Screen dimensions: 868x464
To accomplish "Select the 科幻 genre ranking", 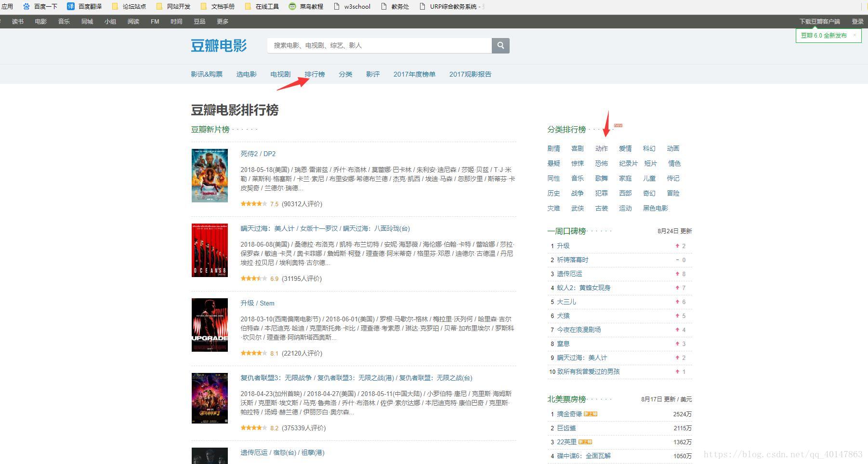I will click(x=649, y=148).
